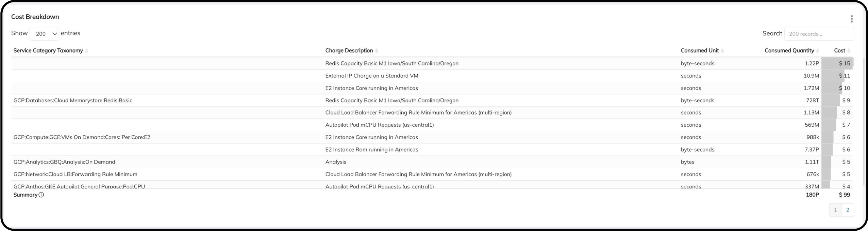The image size is (868, 231).
Task: Click the Charge Description column header
Action: tap(349, 50)
